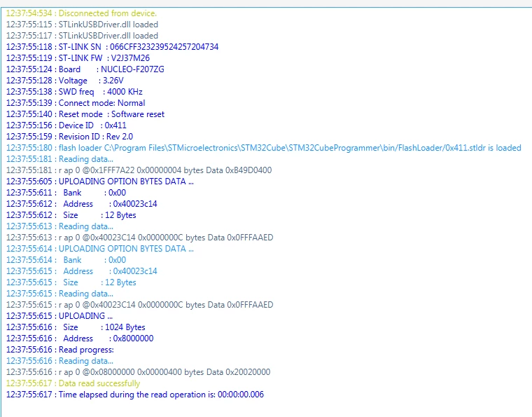This screenshot has width=532, height=417.
Task: Click the 12:37:55:115 STLinkUSBDriver.dll loaded line
Action: point(82,25)
